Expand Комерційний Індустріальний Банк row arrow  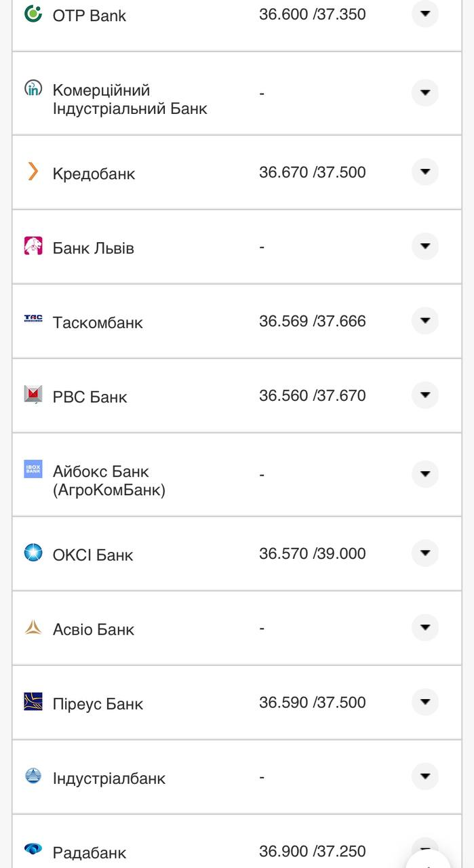point(425,93)
